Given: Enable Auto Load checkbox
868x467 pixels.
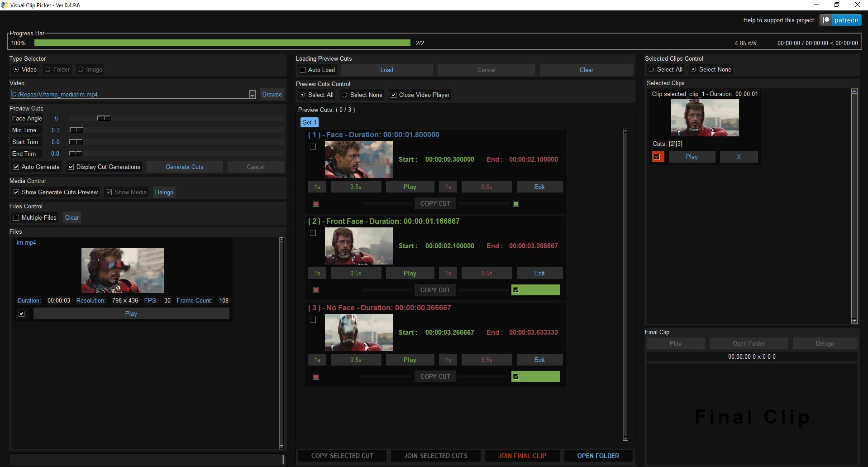Looking at the screenshot, I should [303, 70].
